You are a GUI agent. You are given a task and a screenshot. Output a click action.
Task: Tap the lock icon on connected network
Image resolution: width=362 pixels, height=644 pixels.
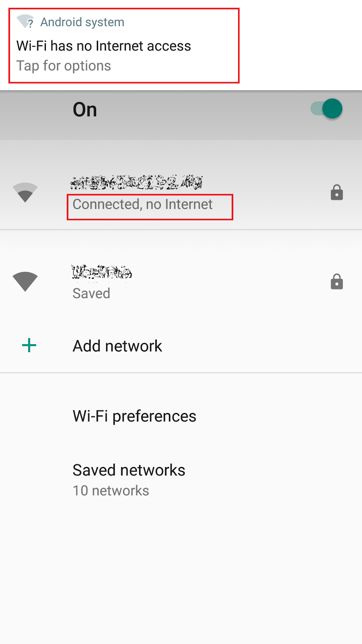[x=337, y=192]
